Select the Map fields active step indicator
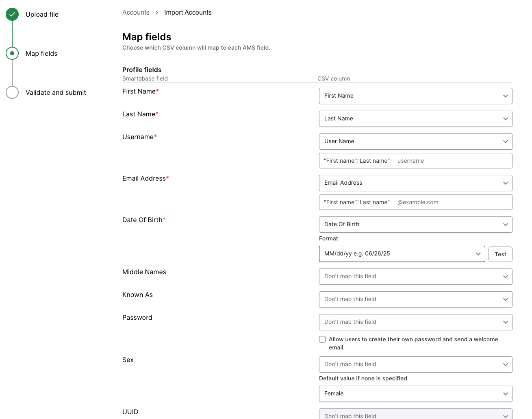This screenshot has width=532, height=419. tap(12, 53)
